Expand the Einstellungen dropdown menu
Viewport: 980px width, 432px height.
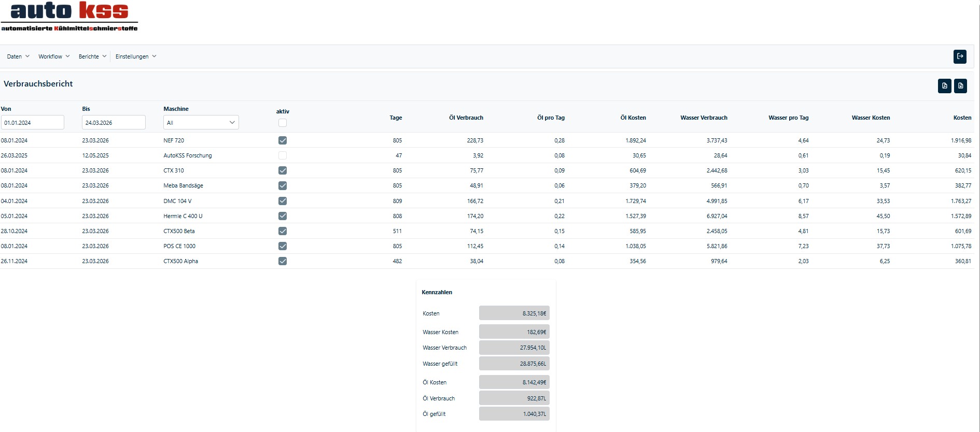click(136, 56)
